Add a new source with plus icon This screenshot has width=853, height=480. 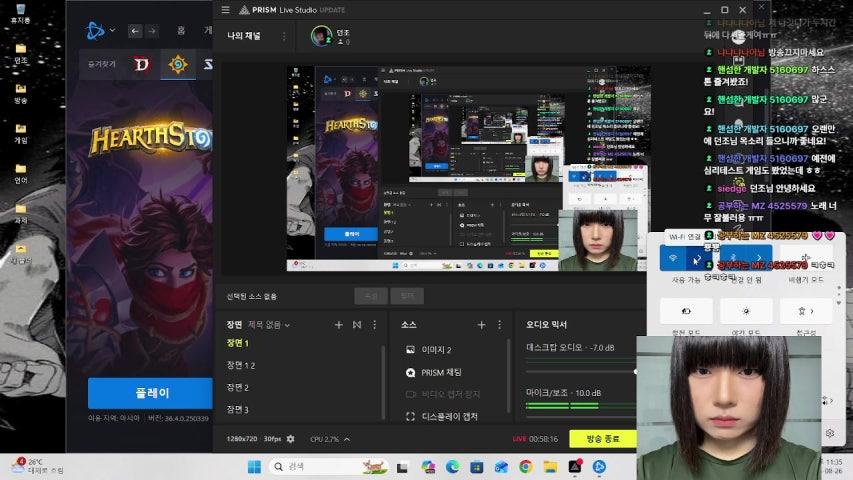(x=481, y=324)
